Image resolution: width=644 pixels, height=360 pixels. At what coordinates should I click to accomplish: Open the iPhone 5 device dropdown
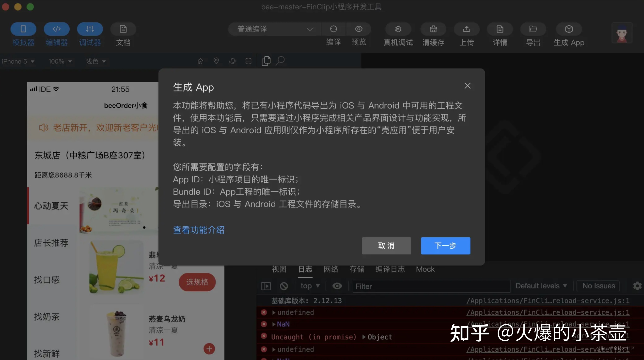(18, 61)
